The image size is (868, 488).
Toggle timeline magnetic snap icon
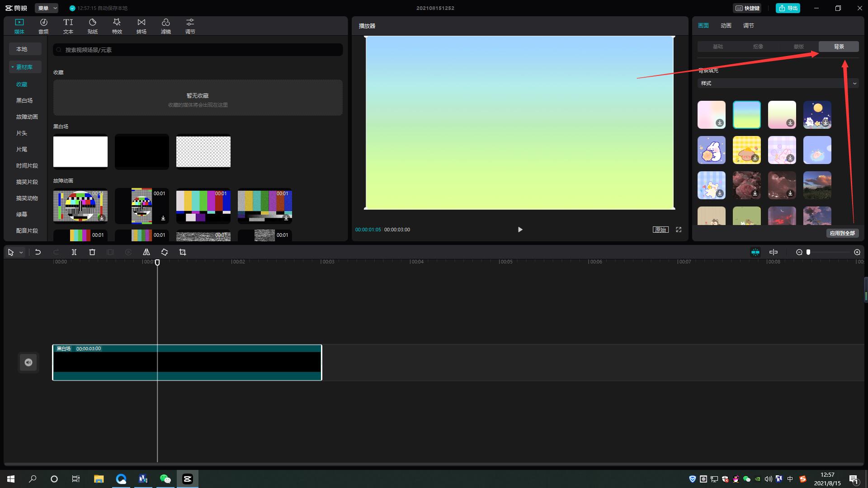(755, 252)
